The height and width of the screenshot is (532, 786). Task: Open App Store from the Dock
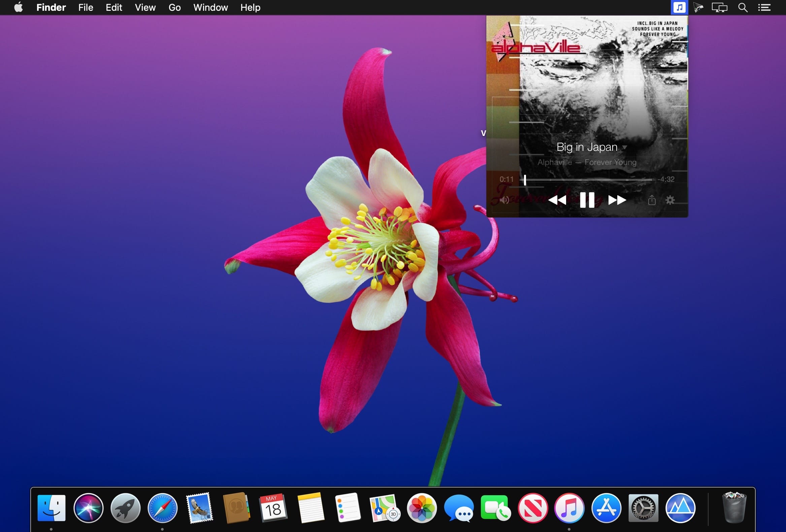point(607,508)
